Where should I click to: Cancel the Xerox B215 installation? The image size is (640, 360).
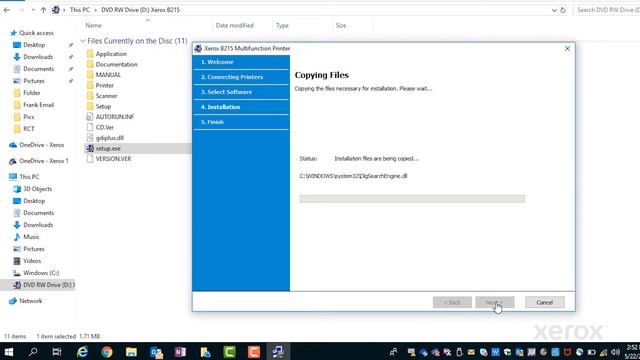(x=544, y=302)
